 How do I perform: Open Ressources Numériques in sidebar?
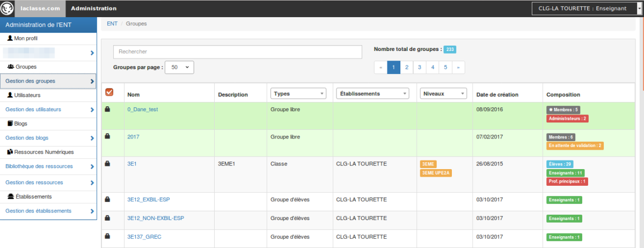[x=40, y=152]
